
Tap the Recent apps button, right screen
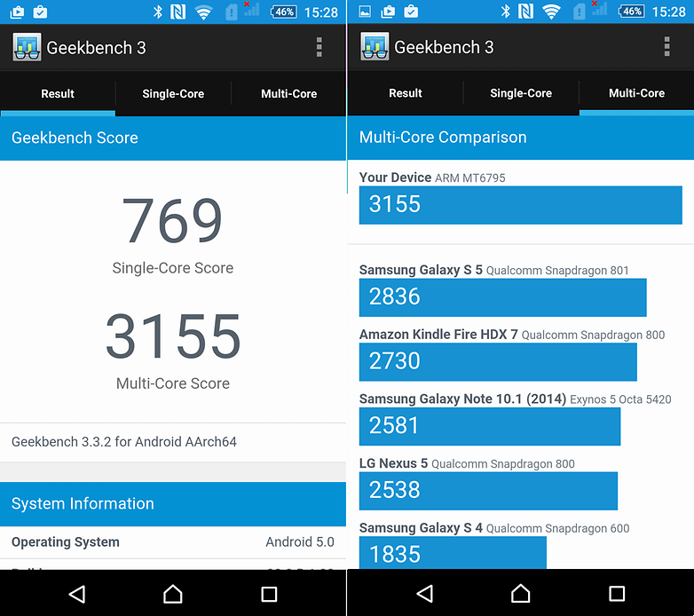pyautogui.click(x=617, y=594)
